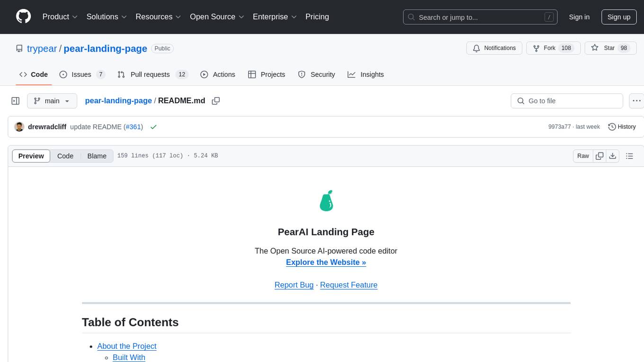Open the pull requests count badge 12
The image size is (644, 362).
pyautogui.click(x=182, y=74)
